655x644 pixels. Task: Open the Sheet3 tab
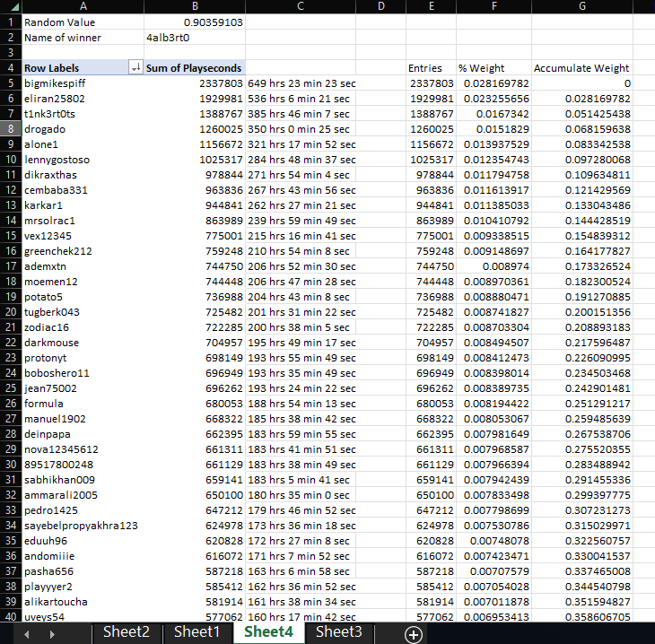(x=338, y=632)
